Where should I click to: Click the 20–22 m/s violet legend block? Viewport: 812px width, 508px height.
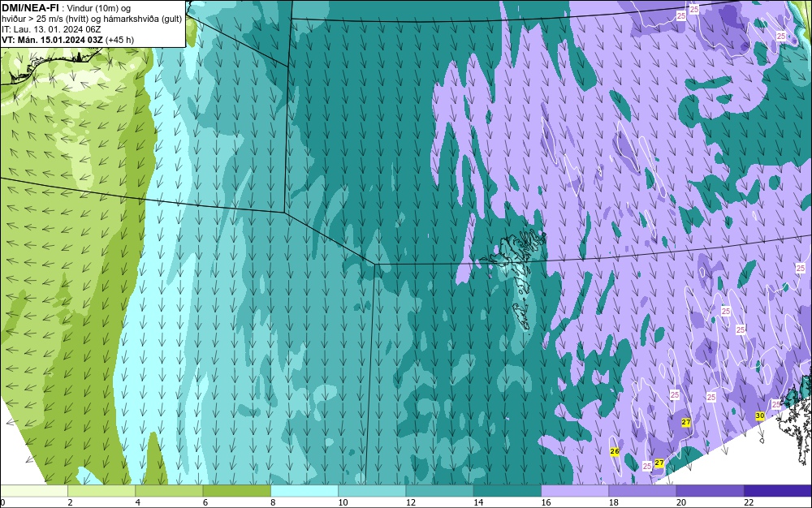click(x=710, y=491)
